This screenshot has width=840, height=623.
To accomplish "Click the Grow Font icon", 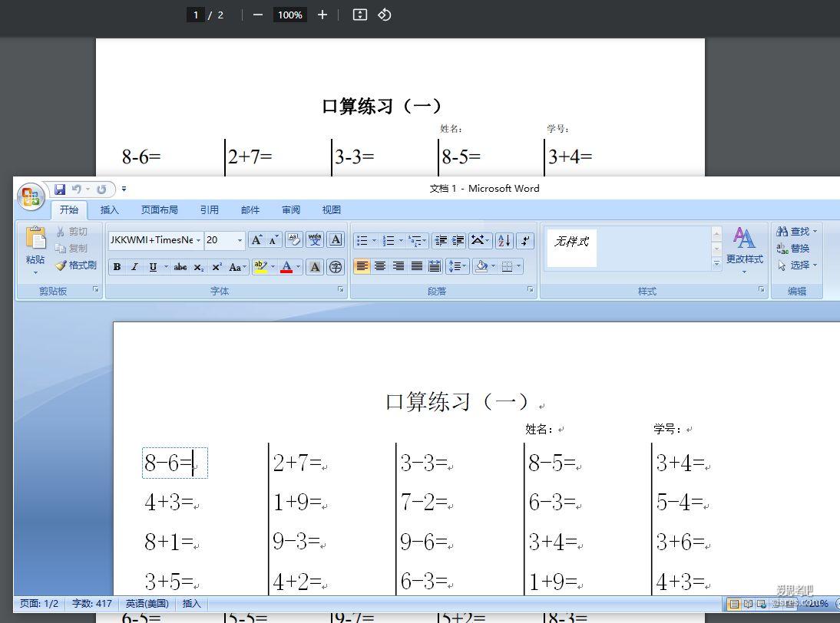I will (256, 240).
